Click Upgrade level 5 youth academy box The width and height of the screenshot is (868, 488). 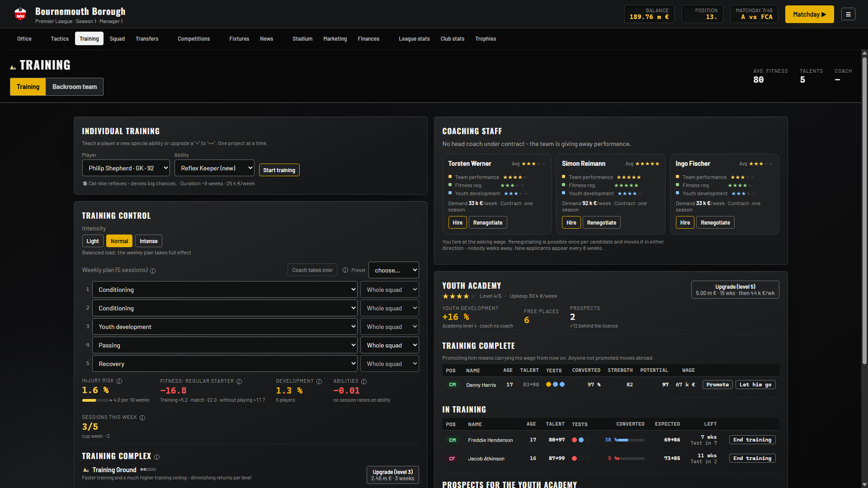click(x=735, y=290)
